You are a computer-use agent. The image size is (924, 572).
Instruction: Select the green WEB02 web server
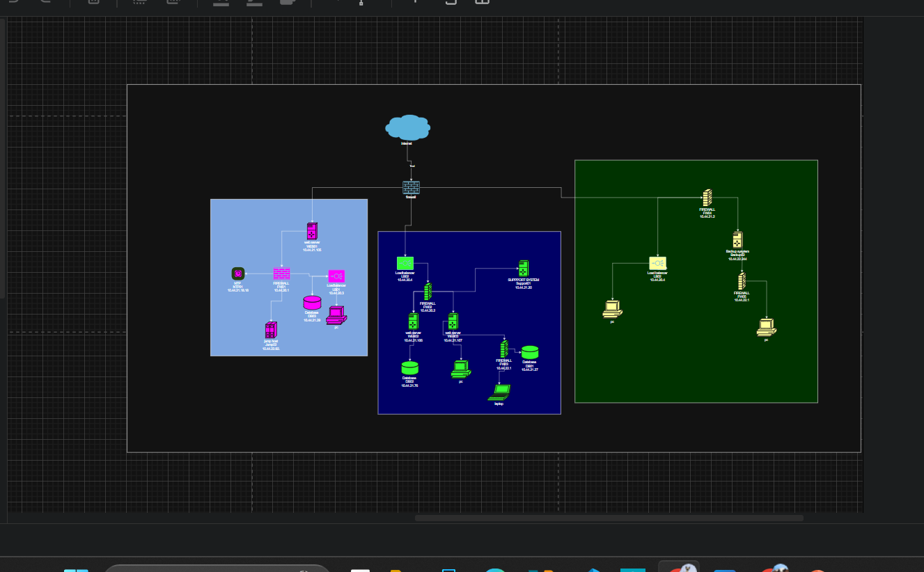413,321
